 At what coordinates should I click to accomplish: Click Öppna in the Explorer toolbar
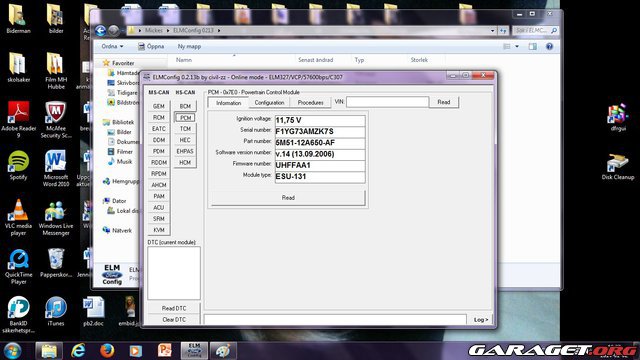click(x=151, y=47)
